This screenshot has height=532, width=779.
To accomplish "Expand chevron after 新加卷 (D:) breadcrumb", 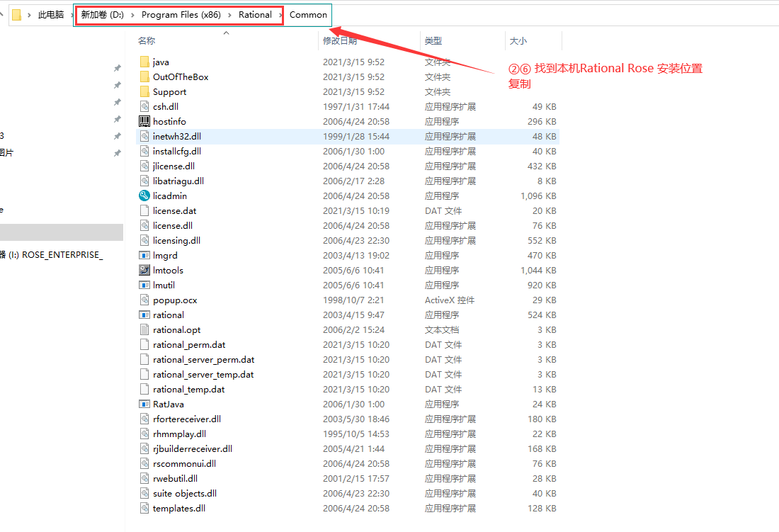I will 132,15.
